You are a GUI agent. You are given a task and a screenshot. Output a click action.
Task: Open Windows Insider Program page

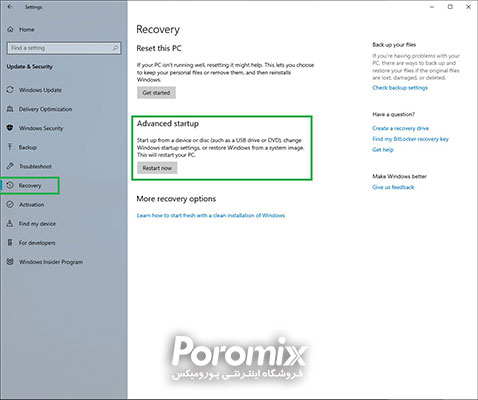click(x=51, y=262)
